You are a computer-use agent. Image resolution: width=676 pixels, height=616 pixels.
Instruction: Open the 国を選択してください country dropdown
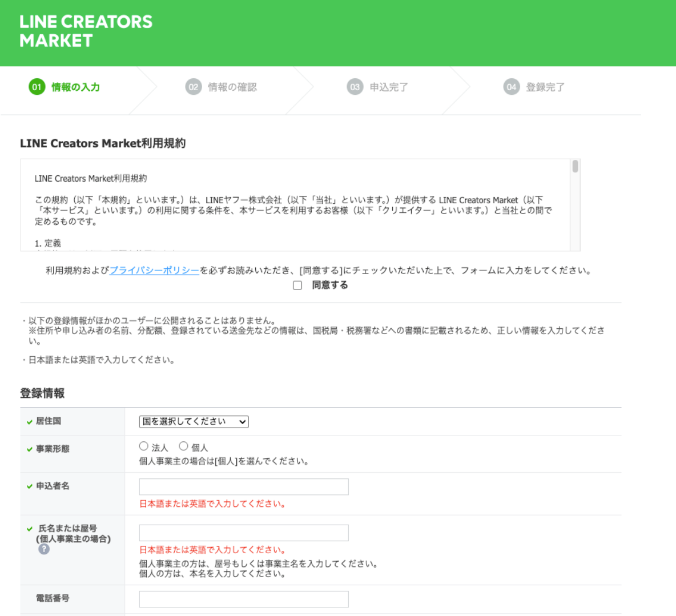[194, 421]
